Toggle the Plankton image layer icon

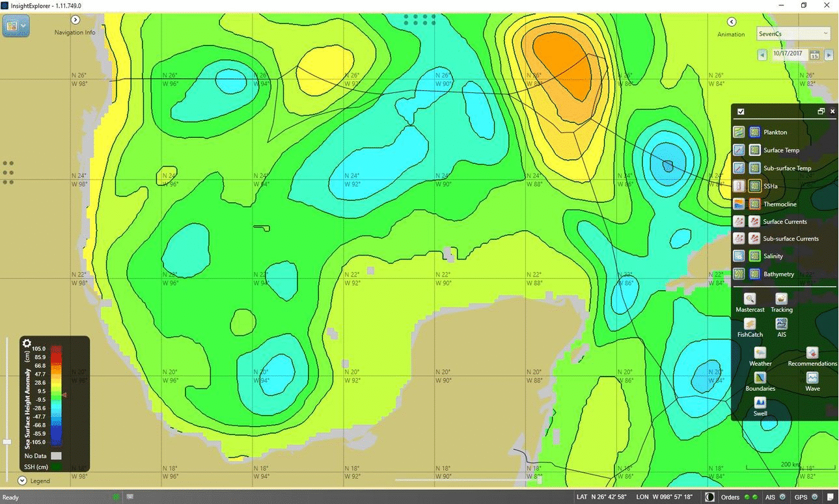click(739, 132)
